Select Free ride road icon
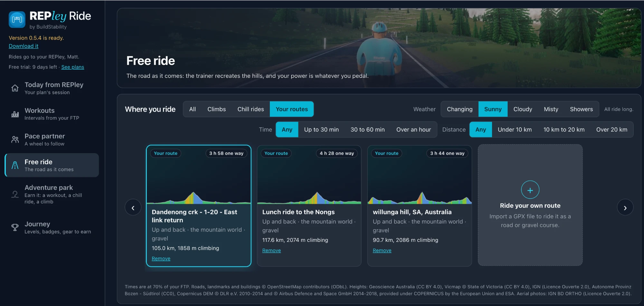This screenshot has width=644, height=306. point(15,165)
